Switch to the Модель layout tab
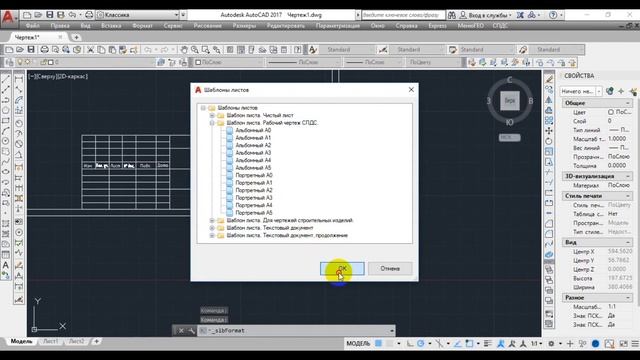This screenshot has height=360, width=640. pos(21,341)
